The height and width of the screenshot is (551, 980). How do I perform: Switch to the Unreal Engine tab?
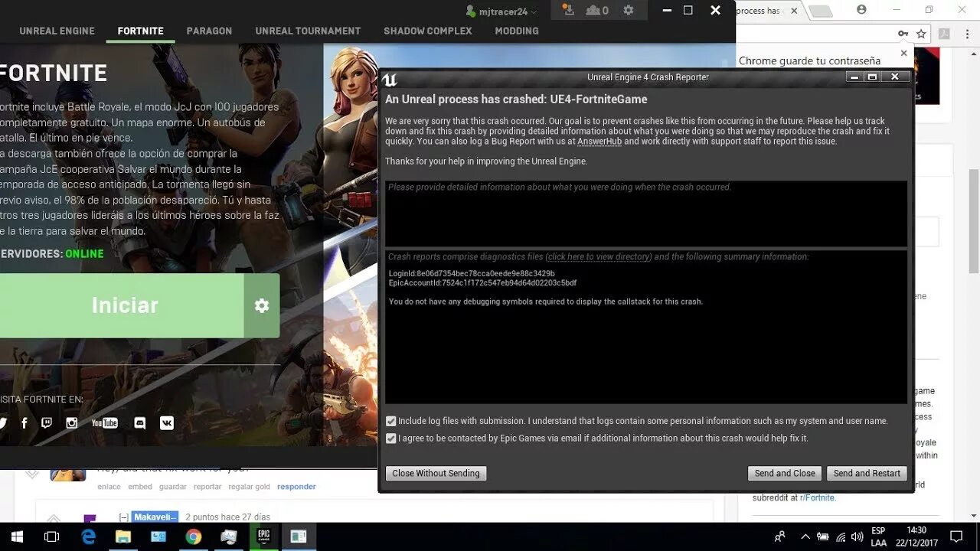(x=57, y=31)
